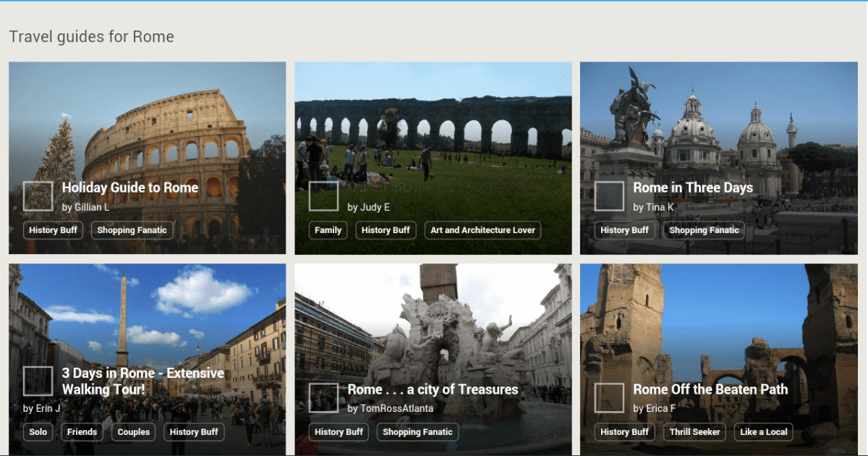Click author link "by Tina K"
The height and width of the screenshot is (456, 868).
click(655, 206)
